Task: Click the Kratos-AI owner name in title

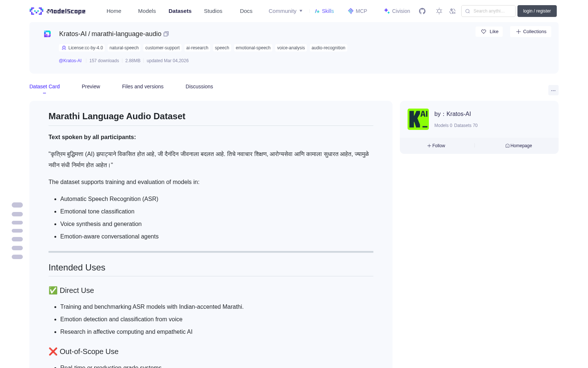Action: pyautogui.click(x=73, y=34)
